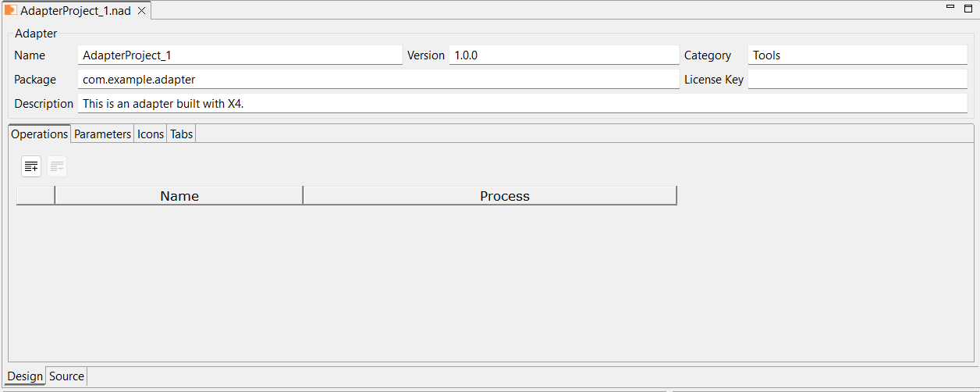Maximize the editor panel

pyautogui.click(x=968, y=7)
